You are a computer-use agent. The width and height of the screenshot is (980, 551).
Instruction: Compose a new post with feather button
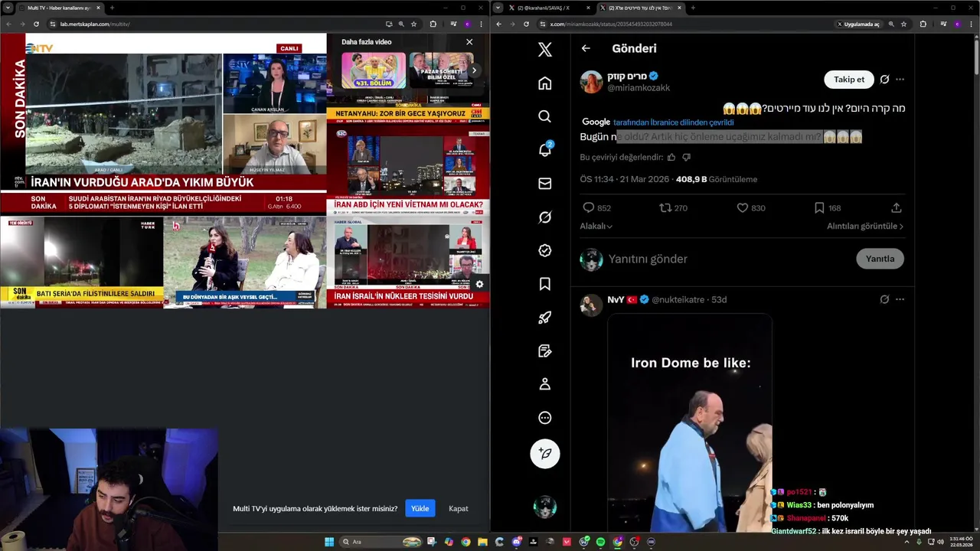tap(544, 454)
